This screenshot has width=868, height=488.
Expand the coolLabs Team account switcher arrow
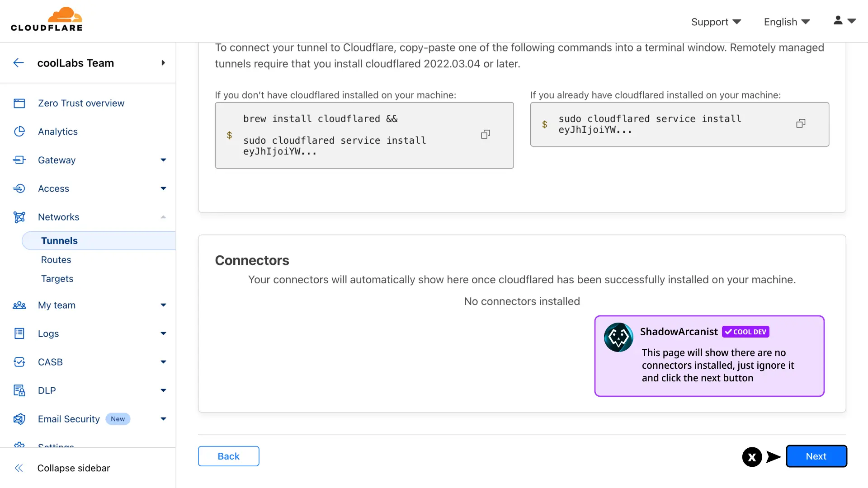[x=163, y=63]
